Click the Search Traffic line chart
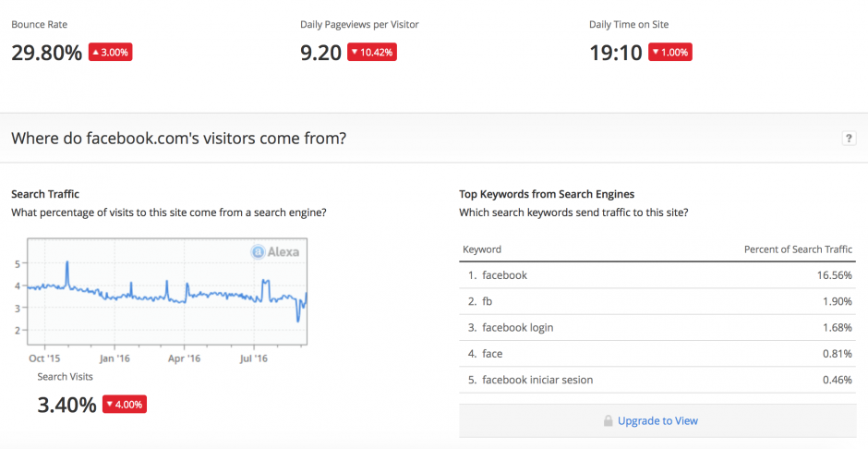The height and width of the screenshot is (449, 868). point(167,292)
